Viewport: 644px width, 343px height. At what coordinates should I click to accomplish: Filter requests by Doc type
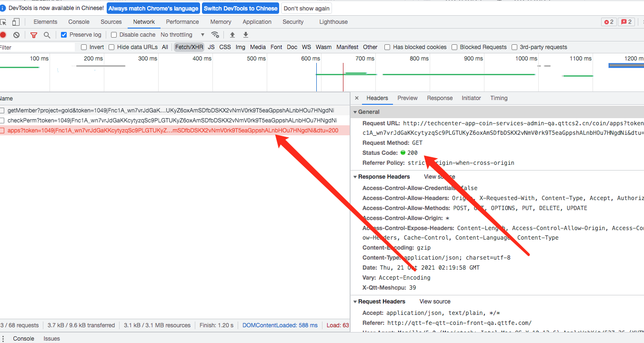(x=292, y=47)
